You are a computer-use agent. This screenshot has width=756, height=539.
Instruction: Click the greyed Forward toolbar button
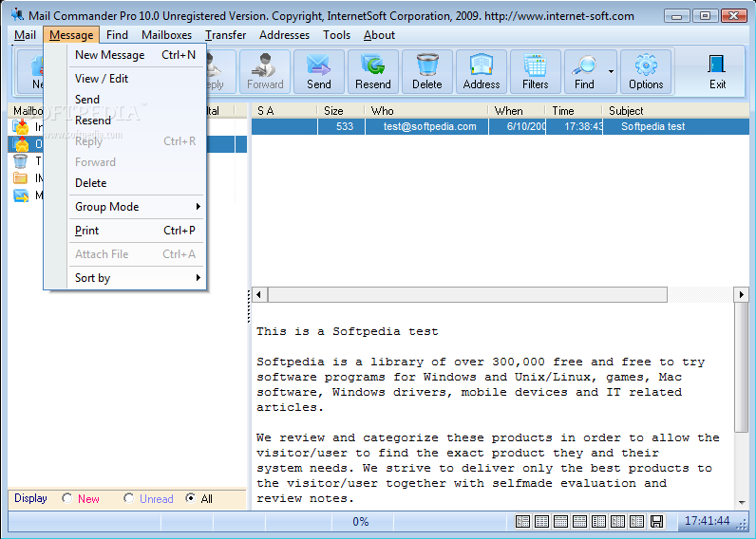tap(265, 71)
